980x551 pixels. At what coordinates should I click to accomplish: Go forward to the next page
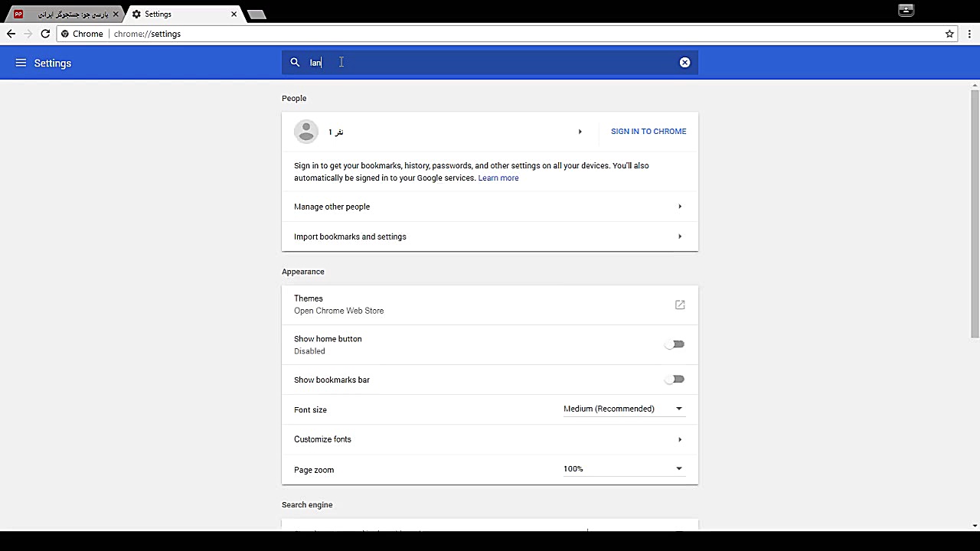pyautogui.click(x=28, y=34)
